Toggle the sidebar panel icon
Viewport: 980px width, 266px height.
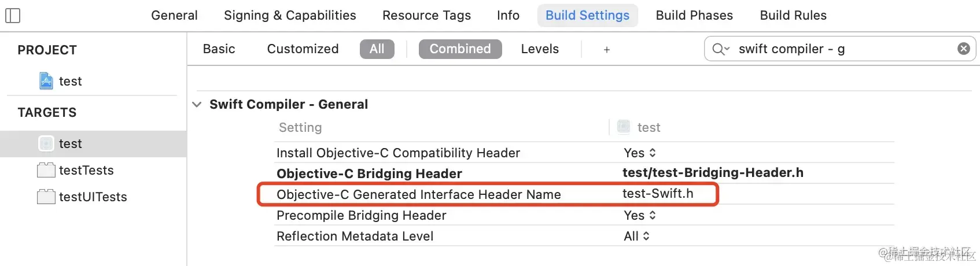pos(13,16)
